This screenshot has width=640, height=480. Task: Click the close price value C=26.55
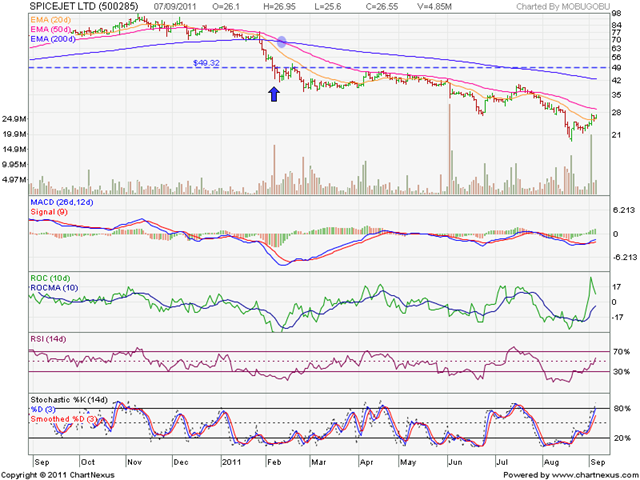[x=382, y=7]
